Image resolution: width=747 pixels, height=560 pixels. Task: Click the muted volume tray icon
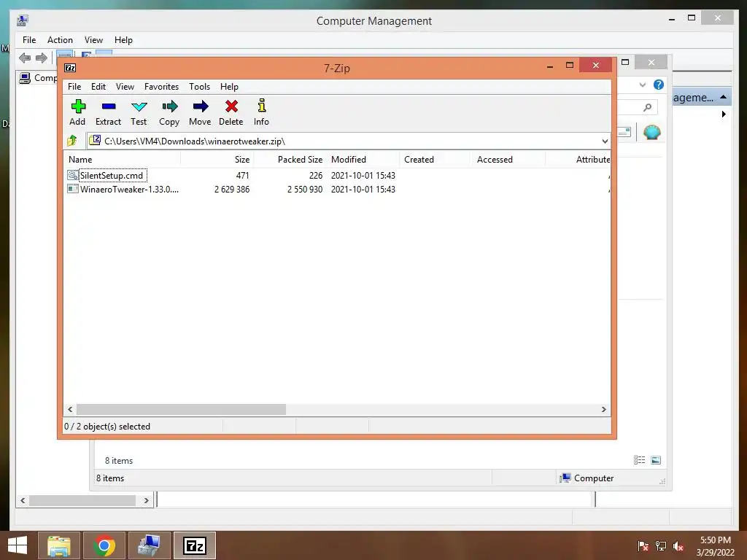(678, 546)
